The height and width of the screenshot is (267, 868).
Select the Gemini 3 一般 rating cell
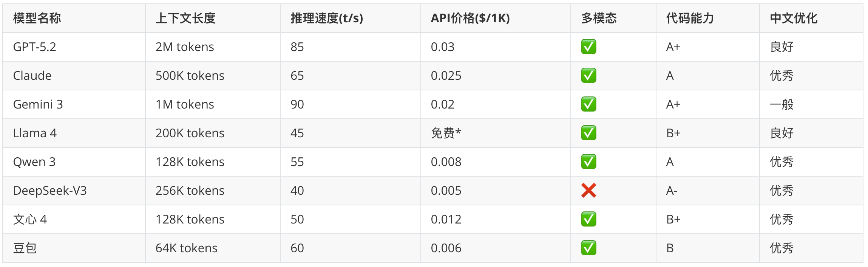coord(782,104)
